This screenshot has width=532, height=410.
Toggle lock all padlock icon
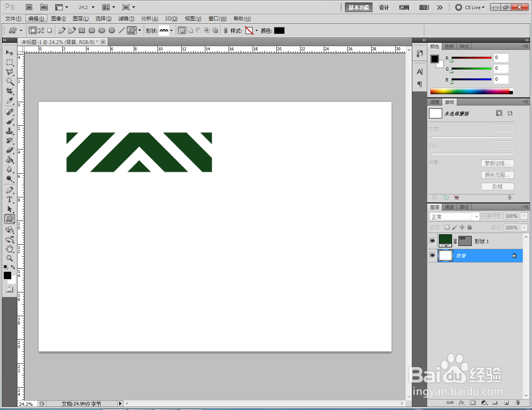click(x=470, y=227)
